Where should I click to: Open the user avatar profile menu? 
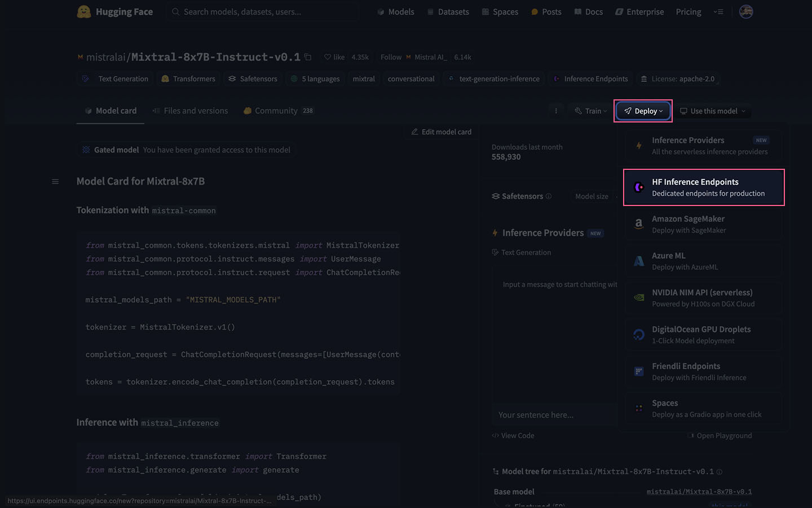746,12
